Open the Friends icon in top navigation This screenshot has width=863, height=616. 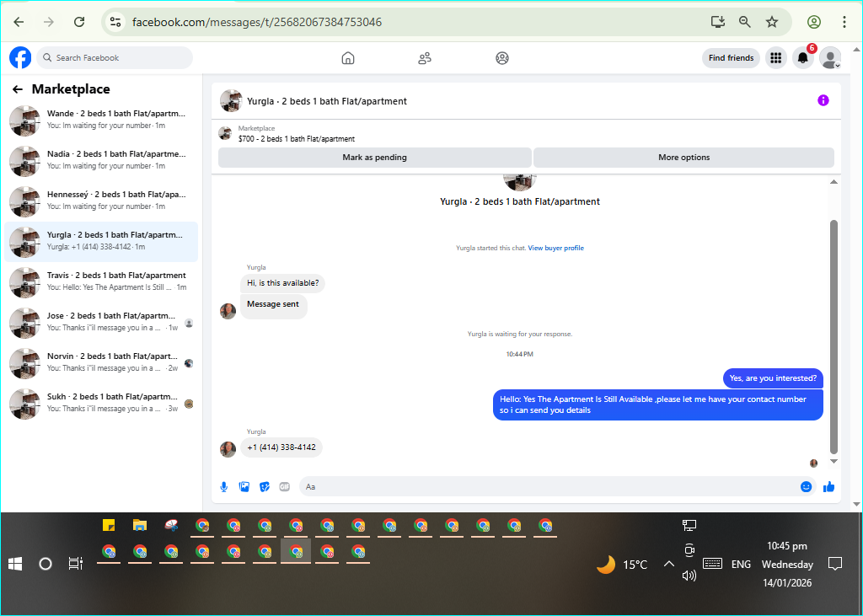(425, 58)
